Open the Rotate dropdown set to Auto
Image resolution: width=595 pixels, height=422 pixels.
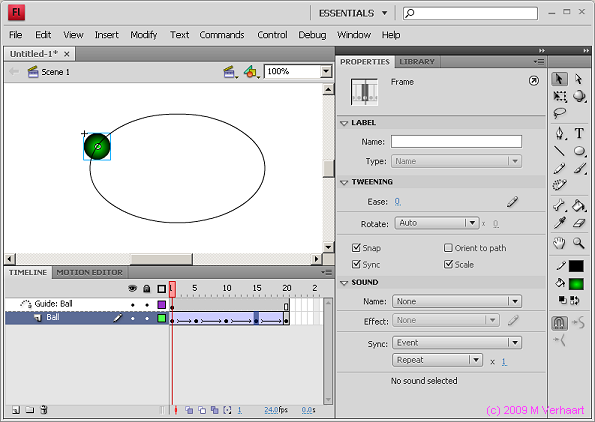coord(436,223)
